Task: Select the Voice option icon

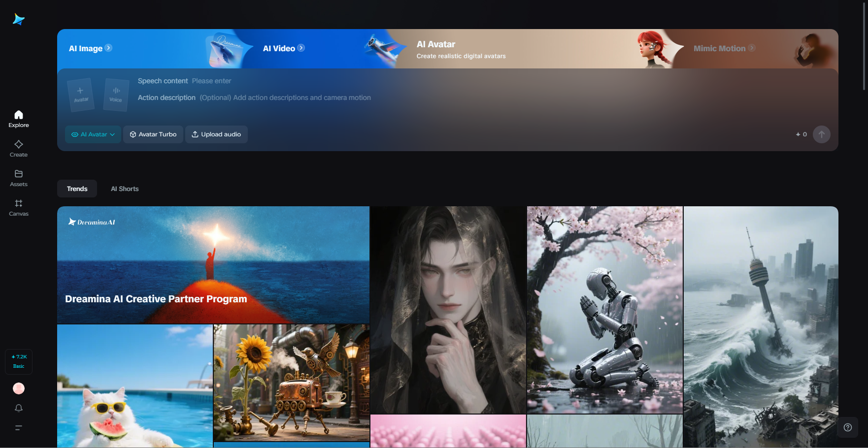Action: (x=116, y=95)
